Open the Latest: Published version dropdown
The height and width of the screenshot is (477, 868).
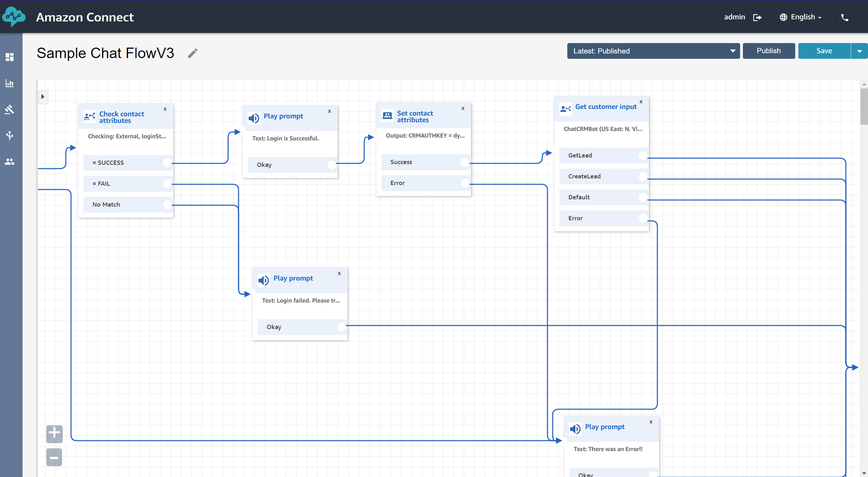pyautogui.click(x=653, y=51)
